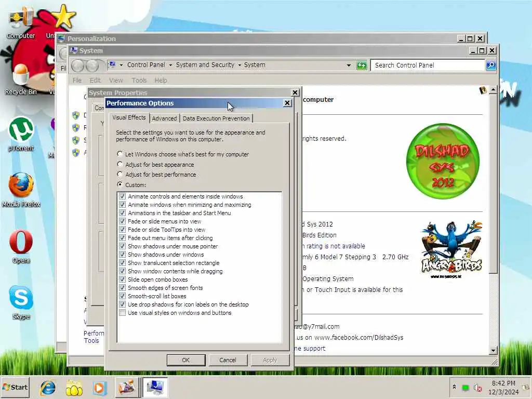This screenshot has width=532, height=399.
Task: Uncheck Animate windows when minimizing and maximizing
Action: [x=122, y=205]
